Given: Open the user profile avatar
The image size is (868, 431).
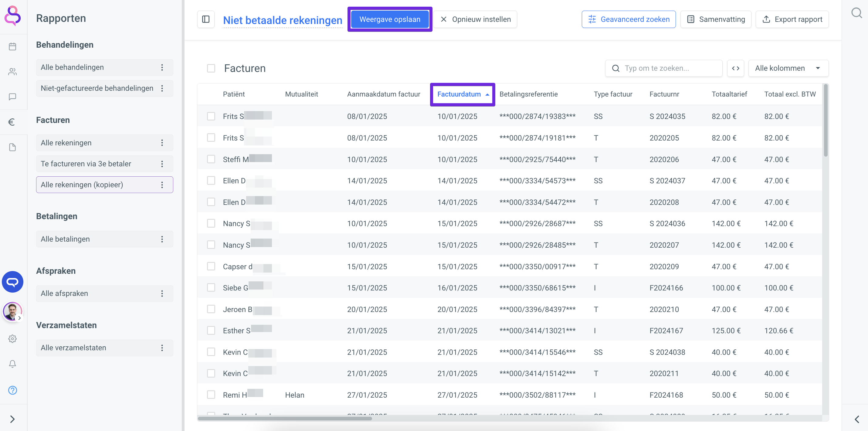Looking at the screenshot, I should point(12,311).
